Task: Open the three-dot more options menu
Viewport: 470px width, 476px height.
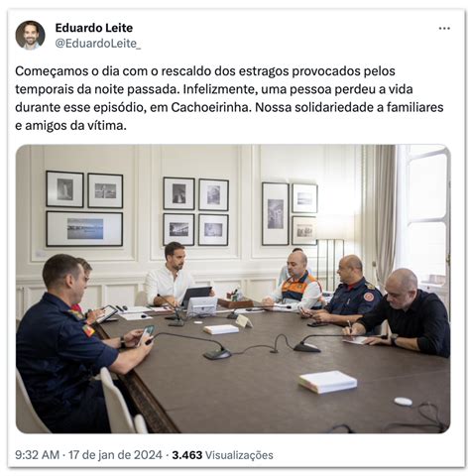Action: (444, 29)
